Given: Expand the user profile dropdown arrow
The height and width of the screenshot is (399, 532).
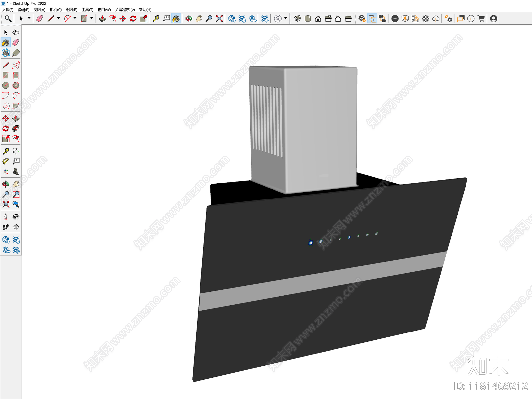Looking at the screenshot, I should coord(286,18).
